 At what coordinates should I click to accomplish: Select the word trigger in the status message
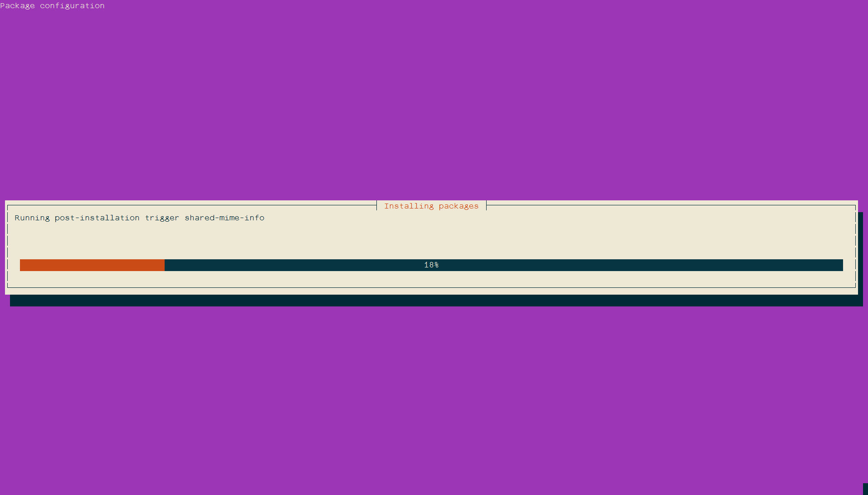[163, 218]
